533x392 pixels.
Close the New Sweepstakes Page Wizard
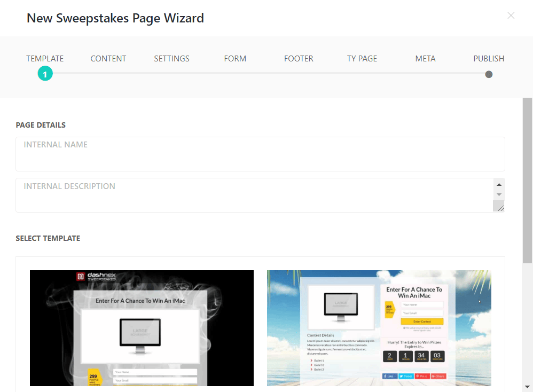click(511, 15)
